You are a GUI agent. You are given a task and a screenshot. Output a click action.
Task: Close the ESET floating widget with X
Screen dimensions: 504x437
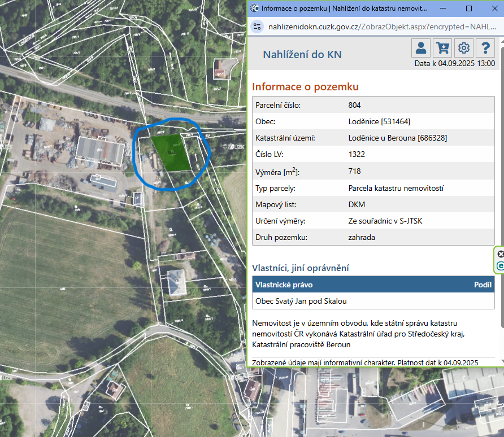pos(500,254)
